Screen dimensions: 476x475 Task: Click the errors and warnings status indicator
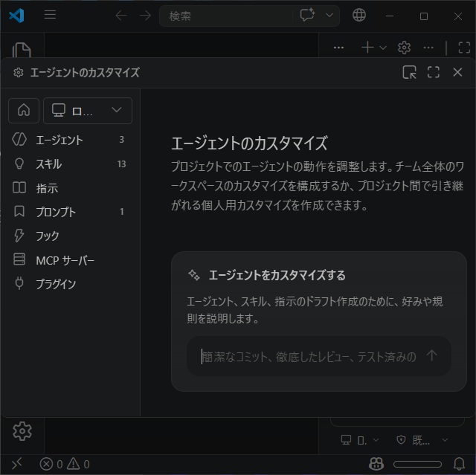[x=65, y=464]
